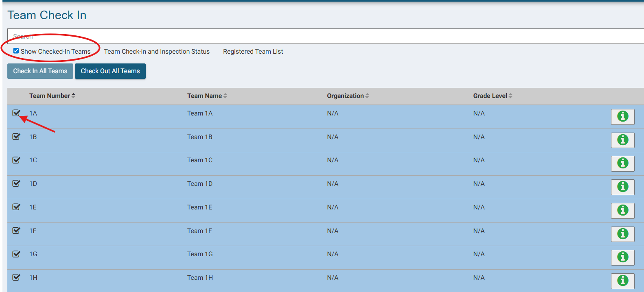Open info for Team 1E

pyautogui.click(x=622, y=210)
